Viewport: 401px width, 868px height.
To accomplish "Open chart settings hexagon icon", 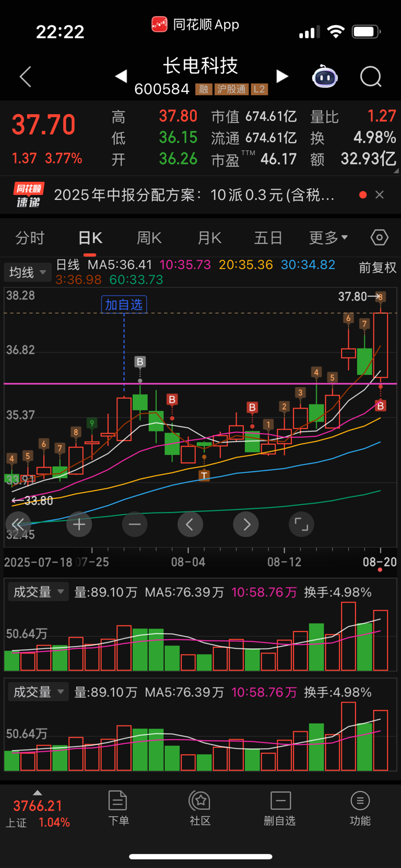I will 380,237.
